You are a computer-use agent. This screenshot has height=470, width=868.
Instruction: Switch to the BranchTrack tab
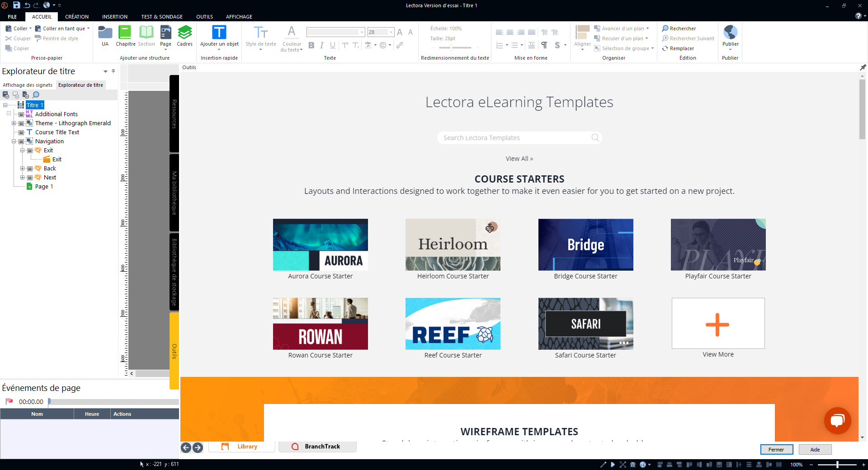317,446
